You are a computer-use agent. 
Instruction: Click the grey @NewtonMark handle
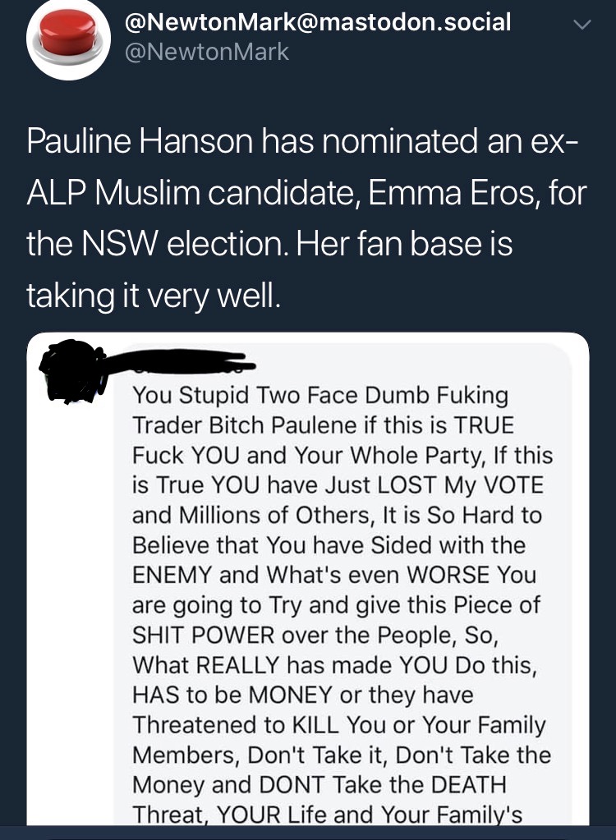[207, 52]
